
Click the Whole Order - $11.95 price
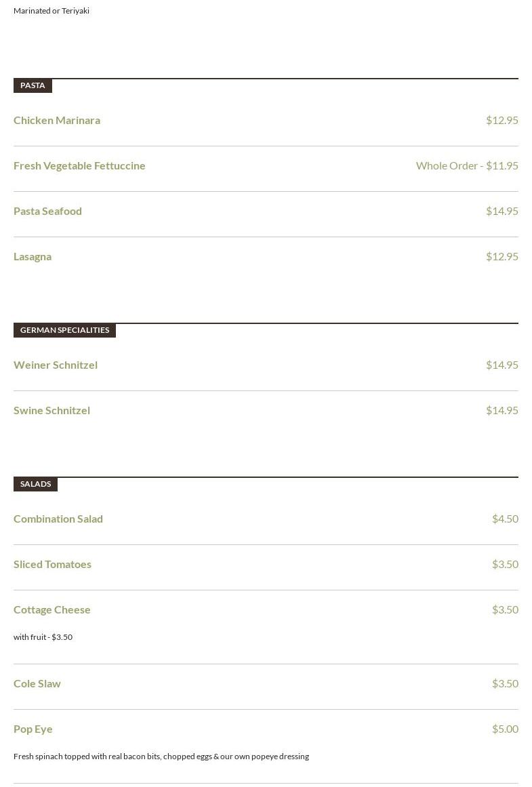[467, 165]
